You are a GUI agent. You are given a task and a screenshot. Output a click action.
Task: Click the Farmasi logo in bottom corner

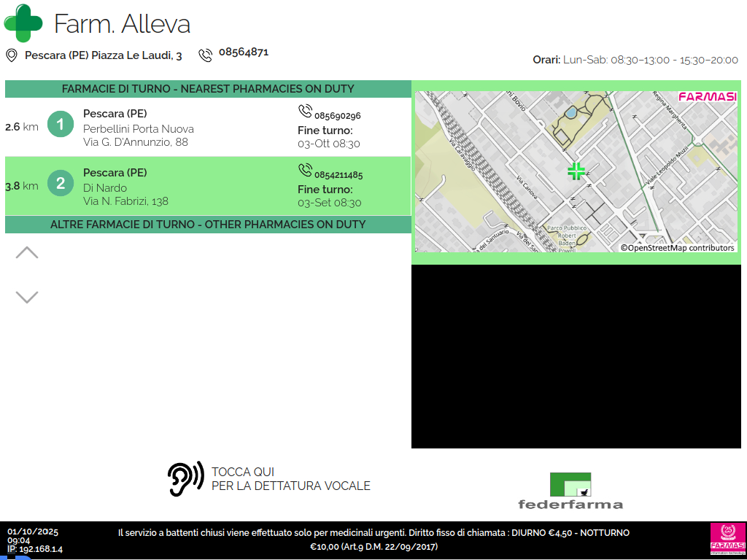tap(727, 540)
